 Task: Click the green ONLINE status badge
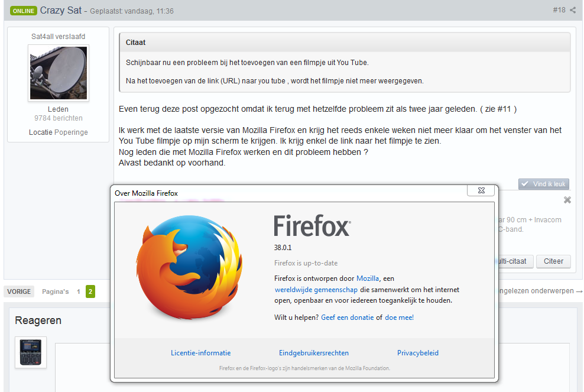click(23, 11)
